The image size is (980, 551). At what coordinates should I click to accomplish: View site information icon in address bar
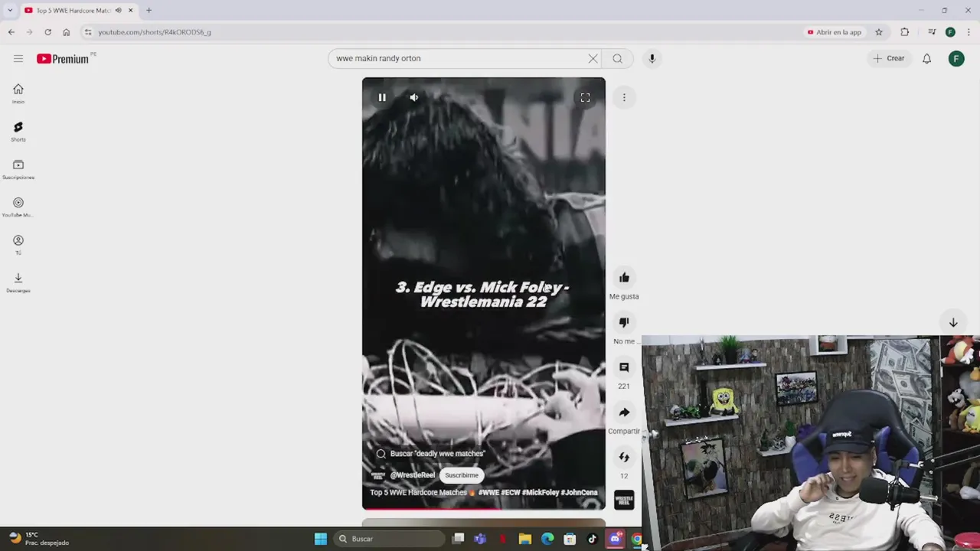click(88, 32)
